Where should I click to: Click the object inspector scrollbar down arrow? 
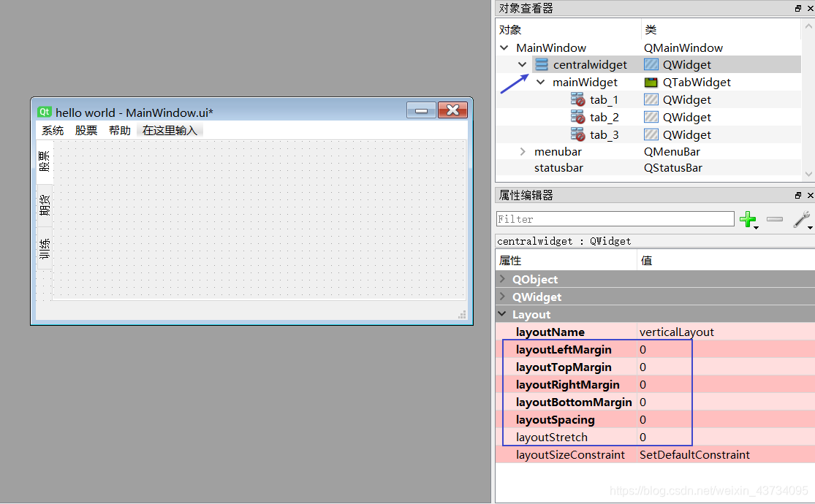pyautogui.click(x=808, y=174)
